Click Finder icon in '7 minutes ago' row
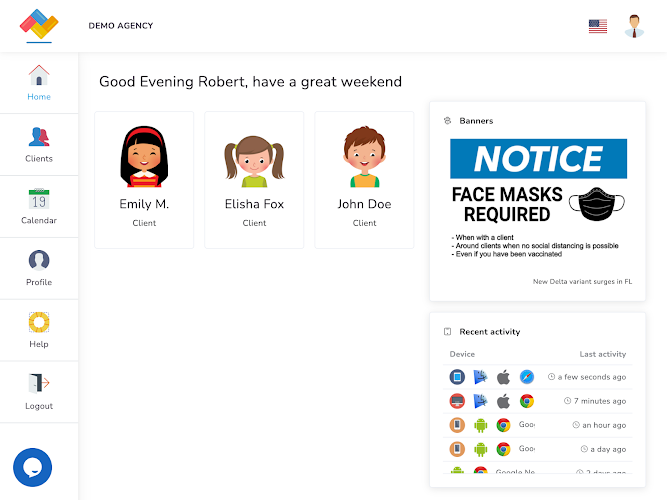Viewport: 667px width, 500px height. (481, 401)
